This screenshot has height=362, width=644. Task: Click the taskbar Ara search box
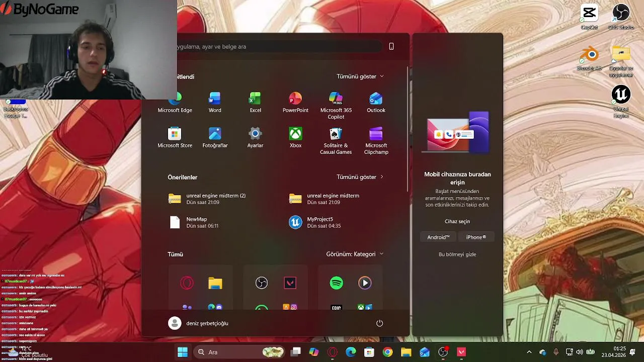point(239,352)
